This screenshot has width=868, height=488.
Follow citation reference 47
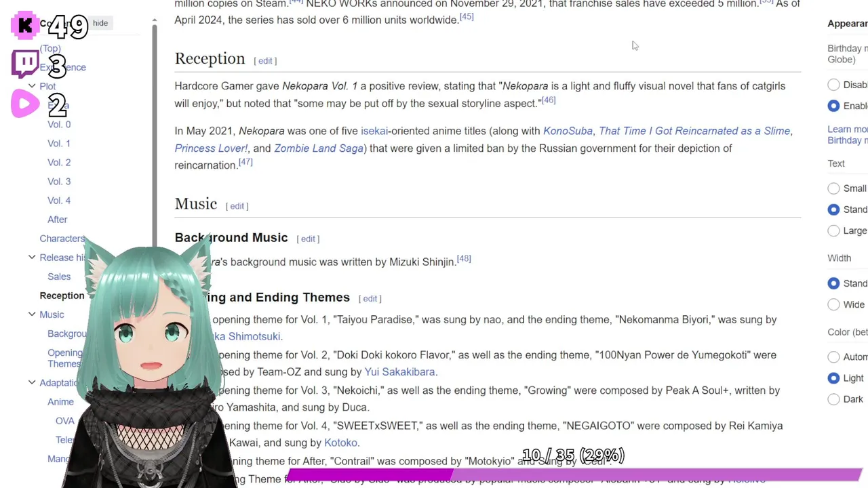point(245,162)
